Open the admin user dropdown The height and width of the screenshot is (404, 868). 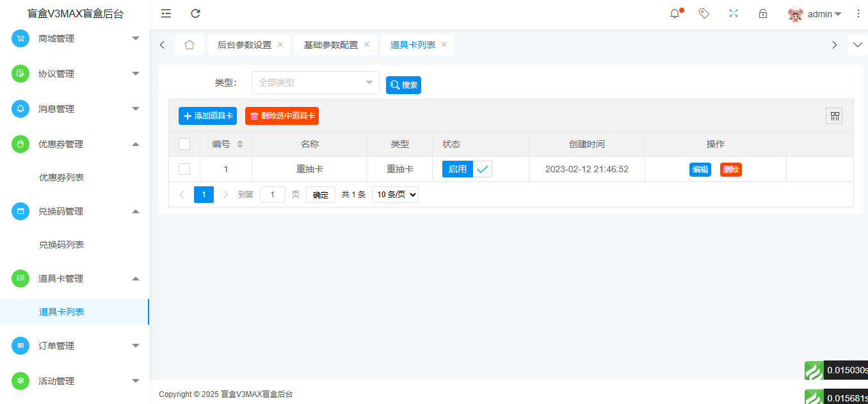[x=824, y=14]
